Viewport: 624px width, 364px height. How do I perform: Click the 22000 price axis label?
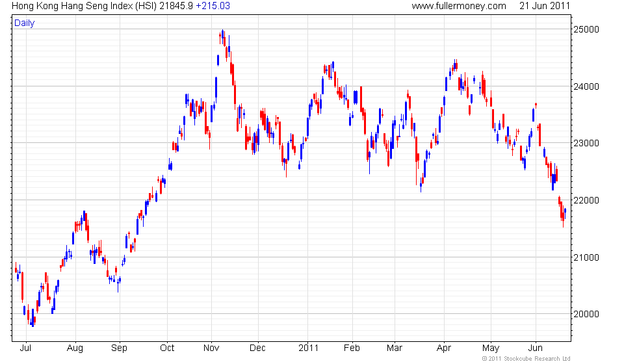click(586, 200)
